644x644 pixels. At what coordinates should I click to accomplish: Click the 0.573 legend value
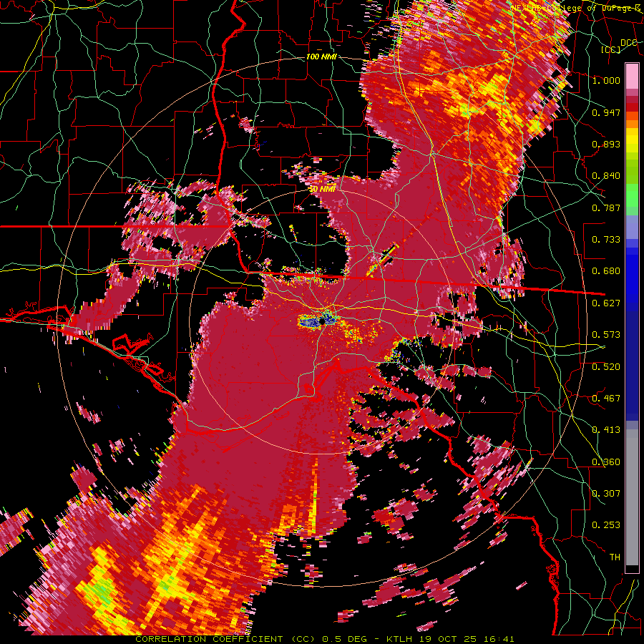click(x=606, y=335)
